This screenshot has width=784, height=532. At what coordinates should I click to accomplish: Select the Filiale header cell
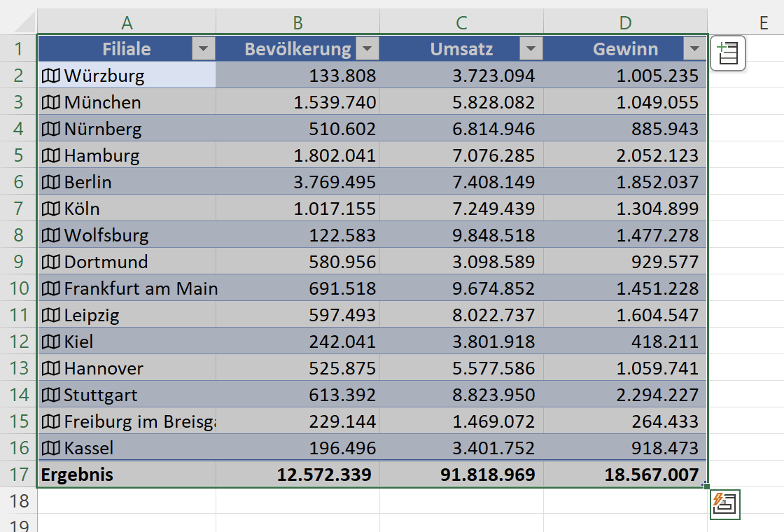click(x=127, y=48)
